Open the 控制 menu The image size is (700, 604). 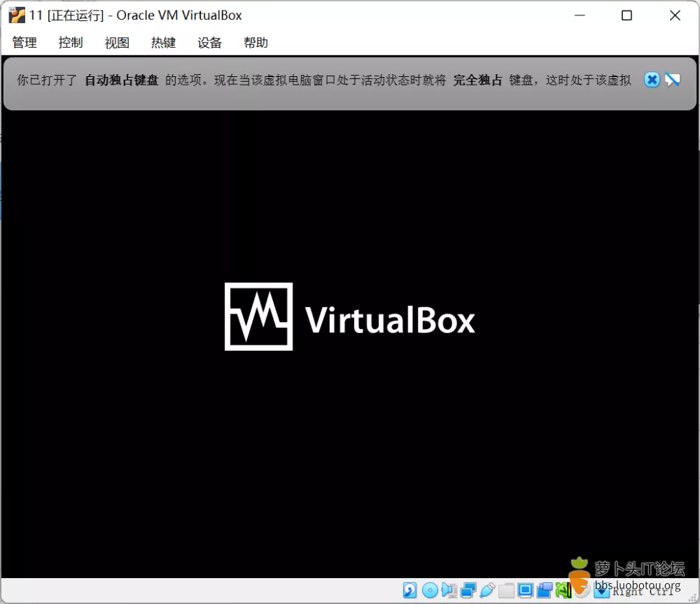[x=71, y=43]
